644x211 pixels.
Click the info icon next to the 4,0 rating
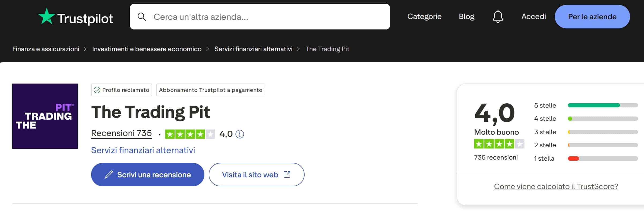click(240, 134)
